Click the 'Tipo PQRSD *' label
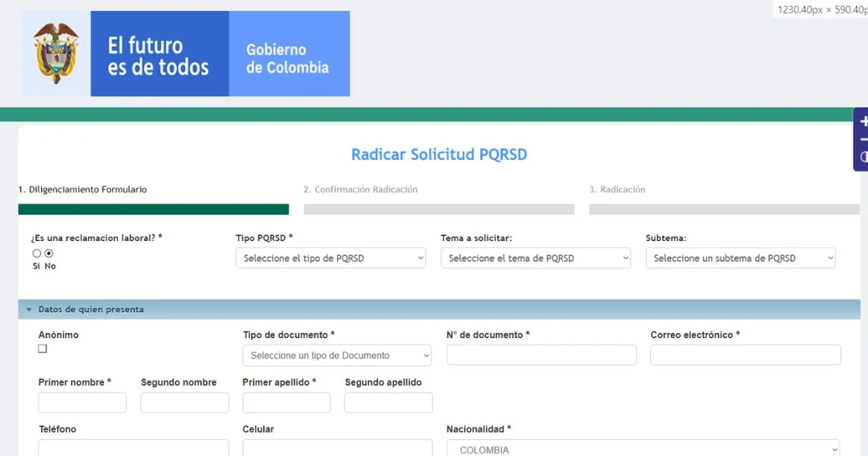868x456 pixels. (x=264, y=237)
